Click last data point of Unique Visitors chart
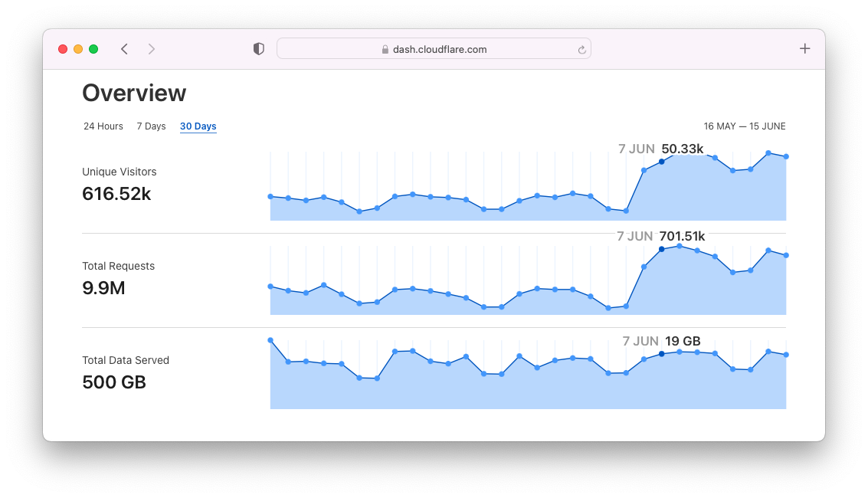868x498 pixels. coord(786,156)
